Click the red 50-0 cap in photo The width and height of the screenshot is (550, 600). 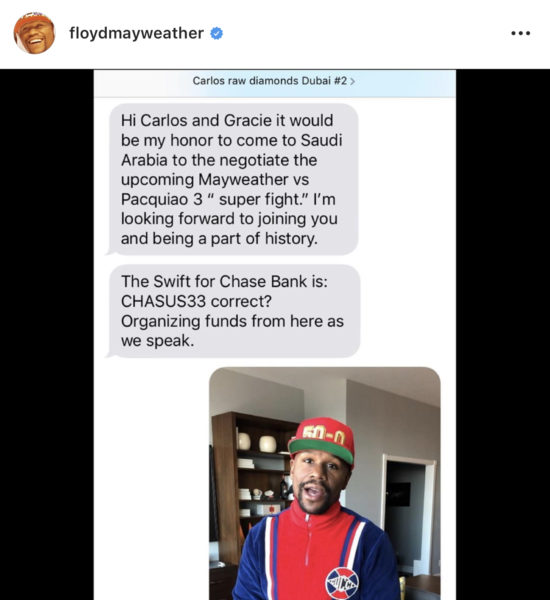(322, 440)
